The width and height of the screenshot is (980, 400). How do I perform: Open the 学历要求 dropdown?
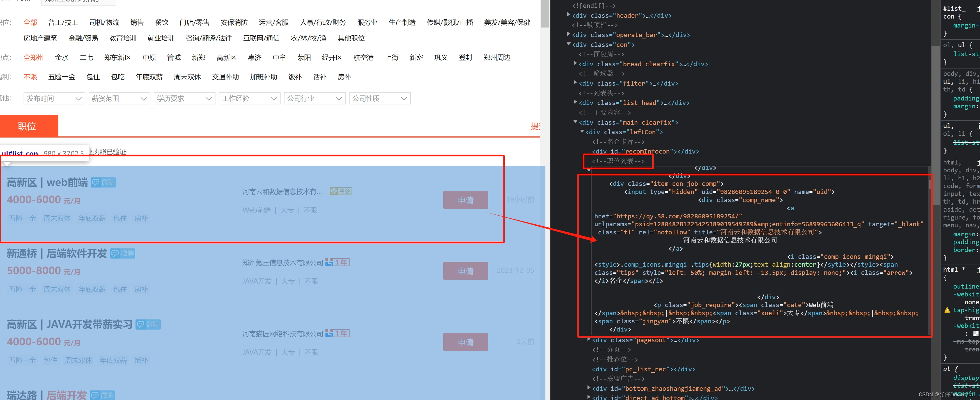click(x=184, y=99)
